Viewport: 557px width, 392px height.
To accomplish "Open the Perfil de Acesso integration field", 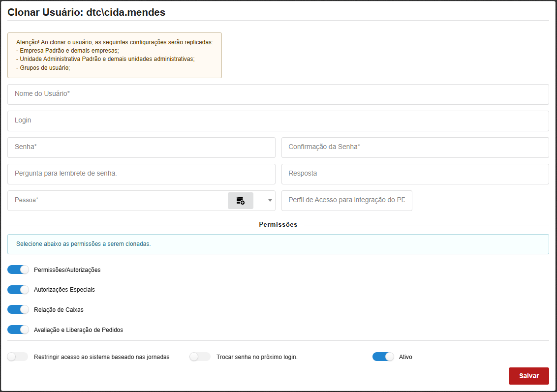I will (346, 201).
